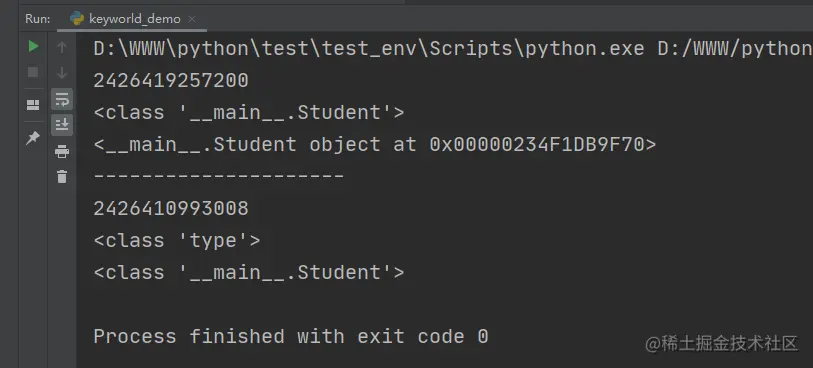
Task: Click the output value 2426419257200
Action: click(x=171, y=80)
